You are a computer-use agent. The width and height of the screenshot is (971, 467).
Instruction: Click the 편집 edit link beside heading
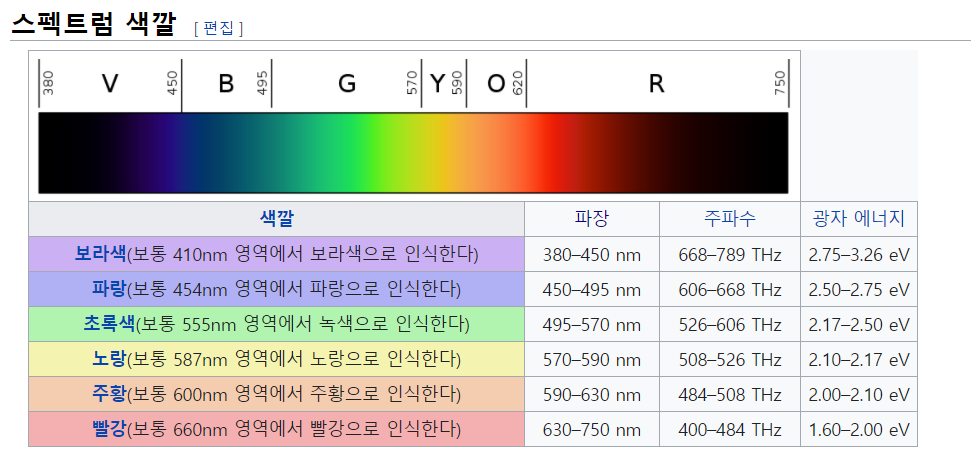point(219,29)
